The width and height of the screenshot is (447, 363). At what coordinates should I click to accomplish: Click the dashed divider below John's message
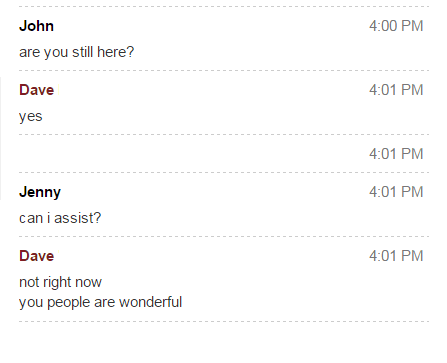(224, 71)
